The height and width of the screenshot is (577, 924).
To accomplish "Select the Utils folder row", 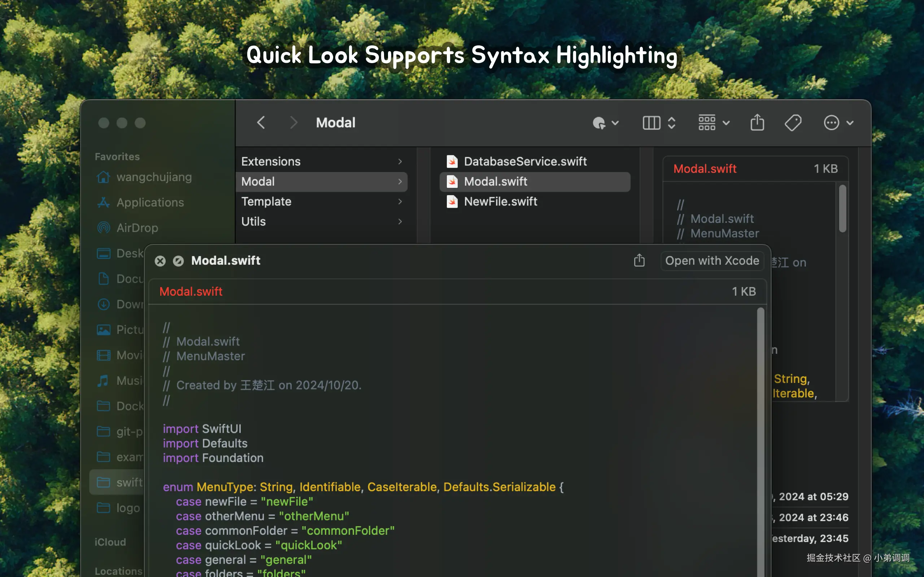I will (x=253, y=221).
